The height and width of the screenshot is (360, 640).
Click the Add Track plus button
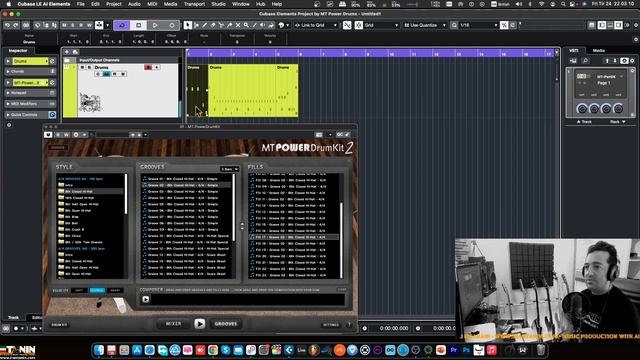67,52
